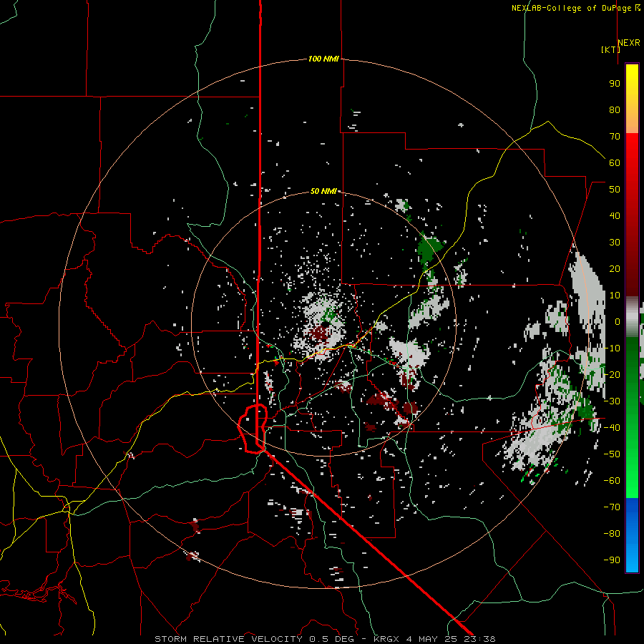
Task: Click the thick red warning polygon on map
Action: pos(253,429)
